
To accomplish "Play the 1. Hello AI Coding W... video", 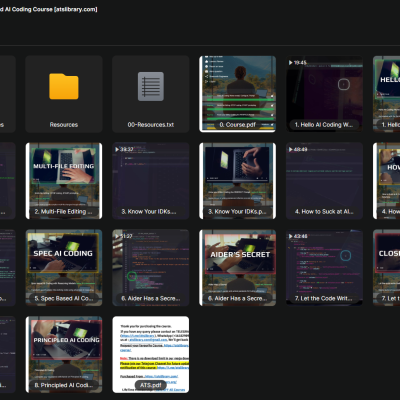I will click(324, 94).
